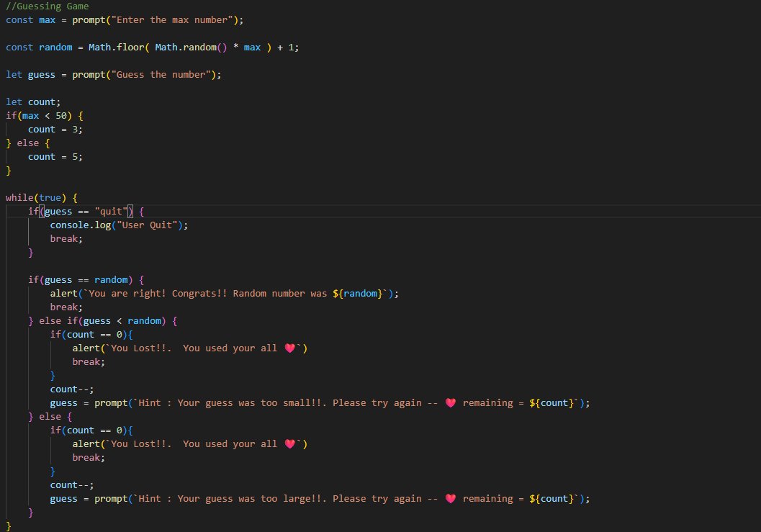
Task: Select the "quit" string literal
Action: point(112,211)
